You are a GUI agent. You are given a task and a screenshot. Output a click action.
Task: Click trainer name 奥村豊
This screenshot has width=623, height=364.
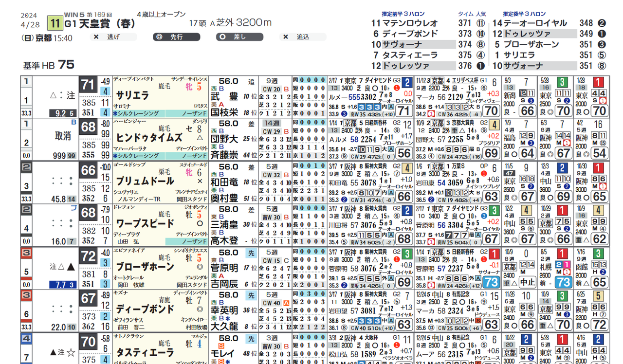pyautogui.click(x=224, y=198)
